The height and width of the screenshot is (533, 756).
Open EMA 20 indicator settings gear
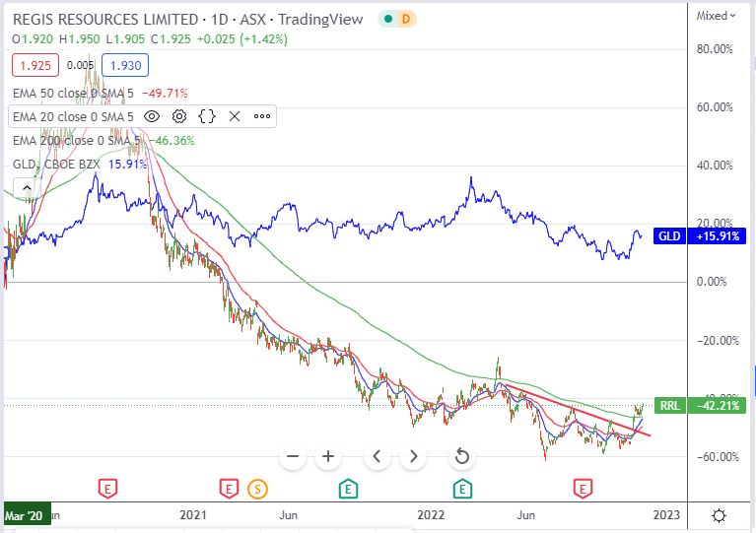click(x=179, y=116)
